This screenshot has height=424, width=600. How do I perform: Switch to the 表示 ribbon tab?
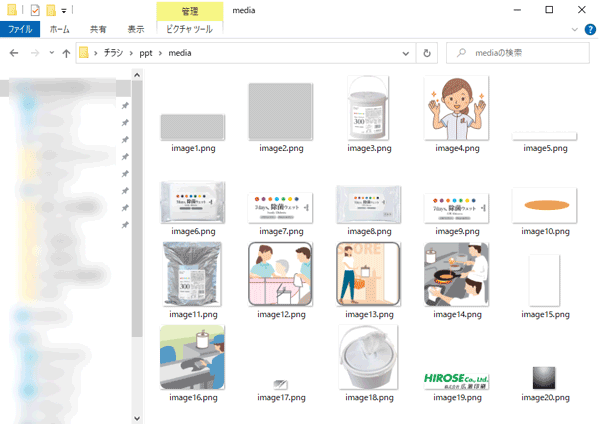click(134, 30)
